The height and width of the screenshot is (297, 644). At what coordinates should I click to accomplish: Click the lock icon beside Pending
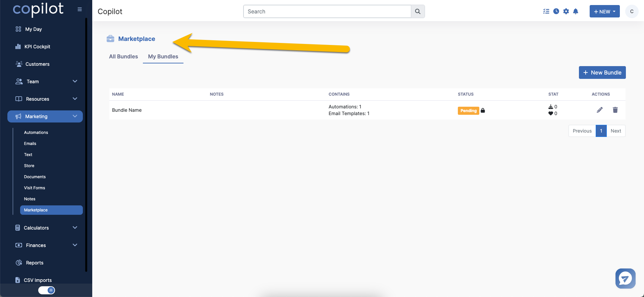pyautogui.click(x=483, y=110)
